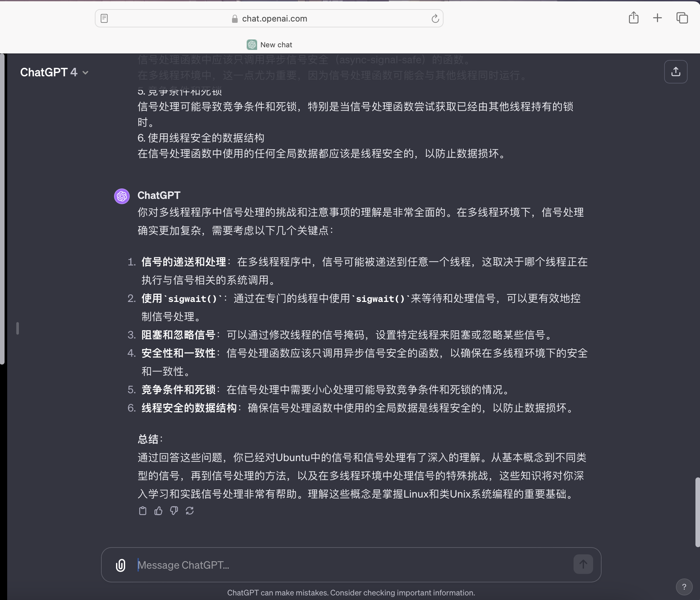Click the thumbs up feedback icon
Image resolution: width=700 pixels, height=600 pixels.
pyautogui.click(x=158, y=511)
